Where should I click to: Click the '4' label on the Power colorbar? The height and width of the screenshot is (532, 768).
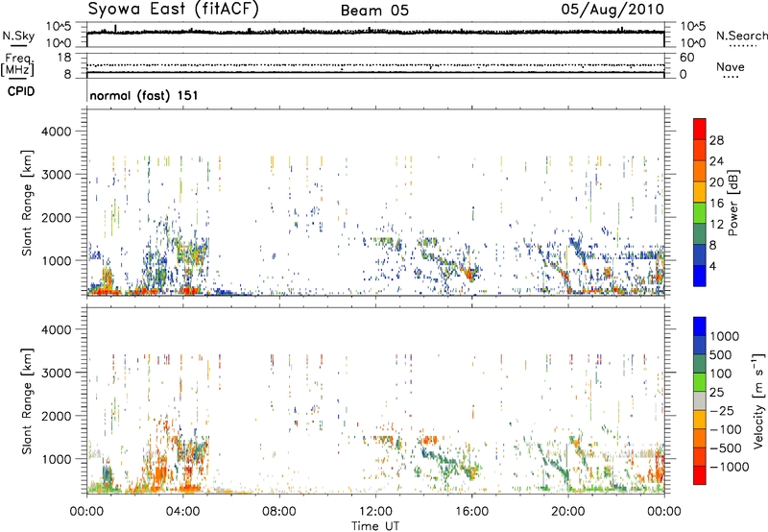click(x=713, y=267)
